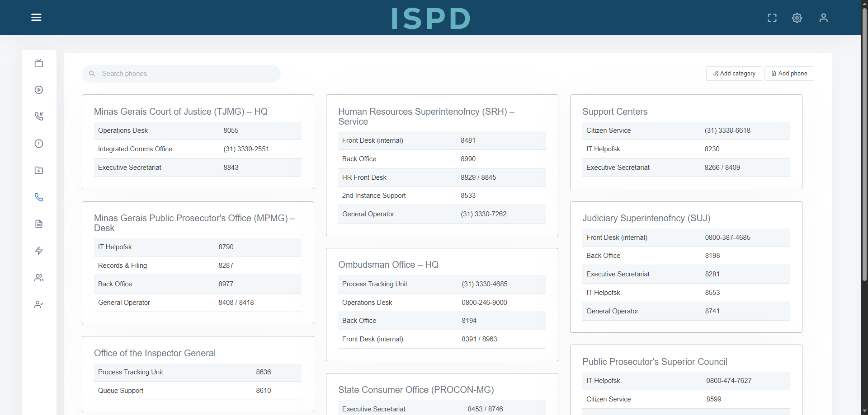Click Queue Support entry
The image size is (868, 415).
pos(120,391)
